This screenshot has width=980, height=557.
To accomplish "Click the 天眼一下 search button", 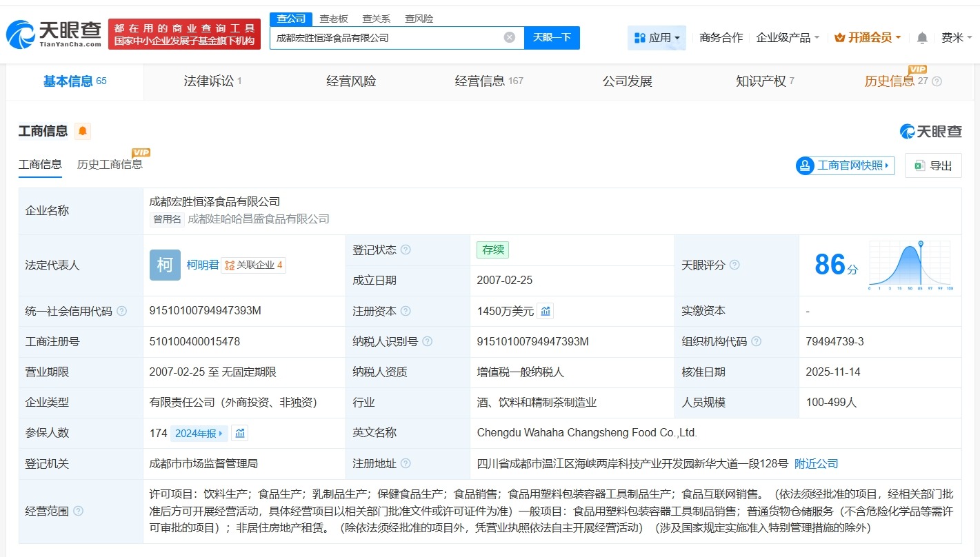I will (x=552, y=37).
